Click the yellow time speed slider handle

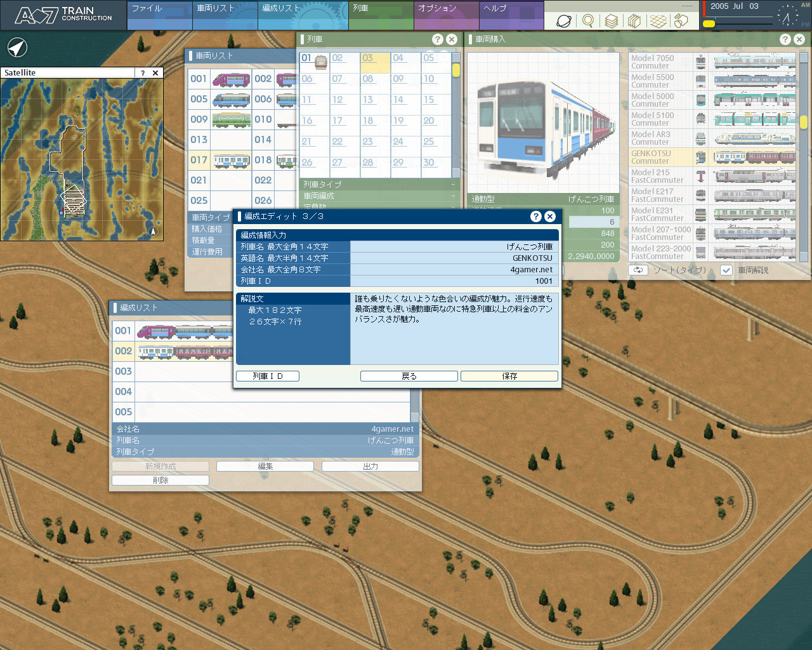coord(709,23)
